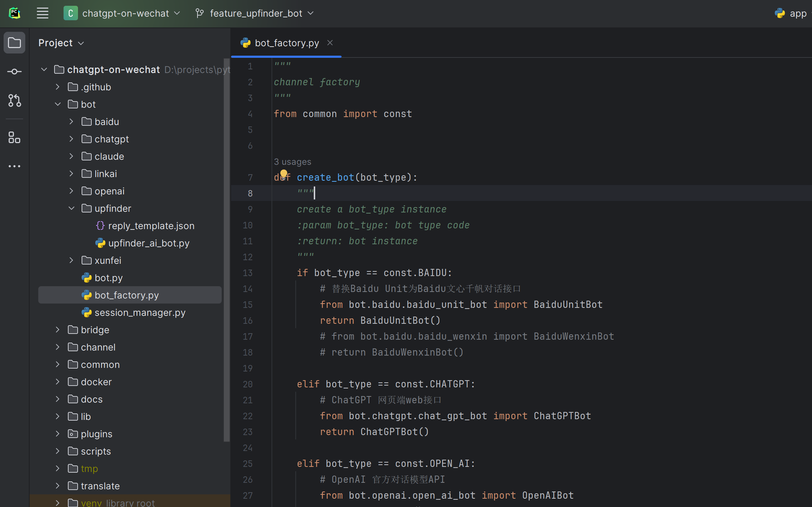This screenshot has width=812, height=507.
Task: Expand the openai folder
Action: 71,191
